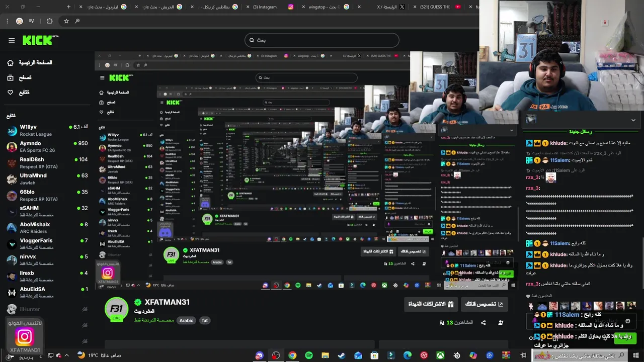Viewport: 644px width, 362px height.
Task: Open llrexb channel in the sidebar
Action: pyautogui.click(x=47, y=276)
